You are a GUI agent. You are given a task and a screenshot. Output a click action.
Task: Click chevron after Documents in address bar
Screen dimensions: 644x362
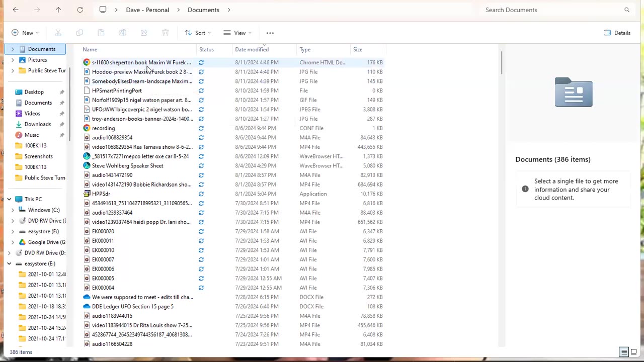[x=229, y=10]
